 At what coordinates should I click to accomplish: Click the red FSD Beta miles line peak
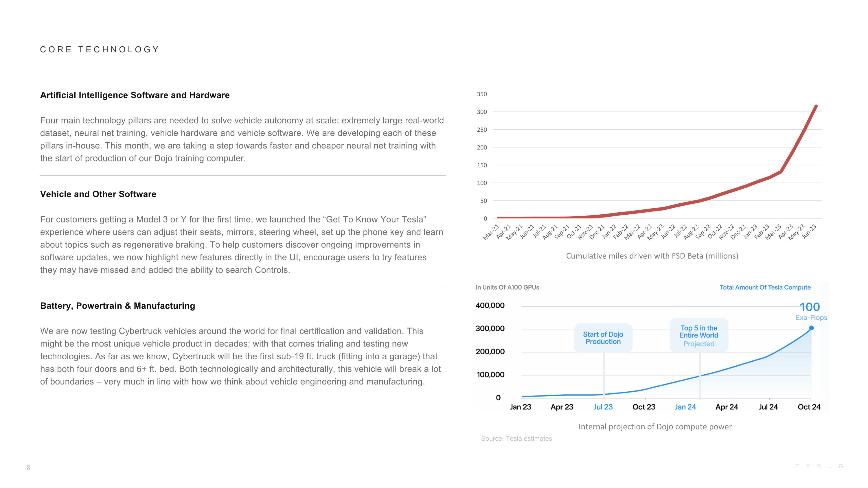pyautogui.click(x=816, y=106)
